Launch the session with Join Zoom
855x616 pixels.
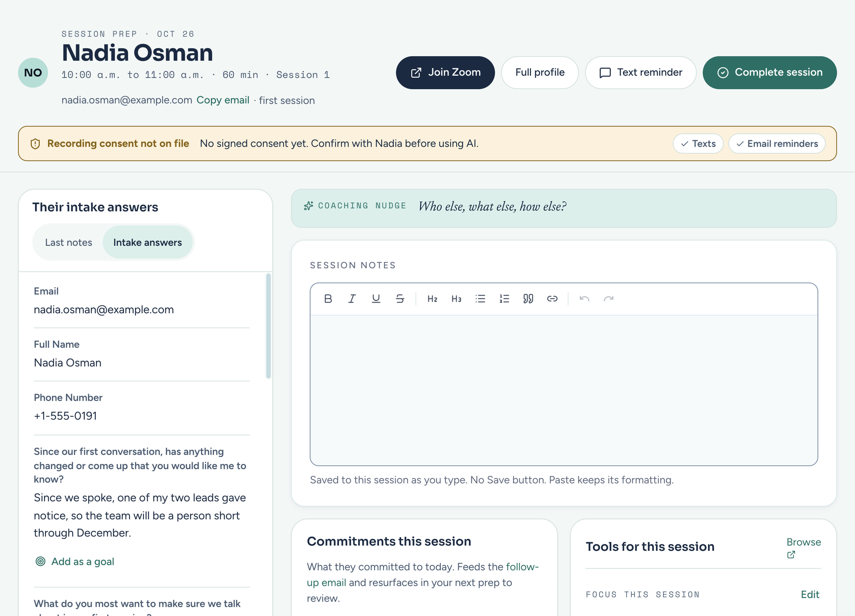click(445, 73)
